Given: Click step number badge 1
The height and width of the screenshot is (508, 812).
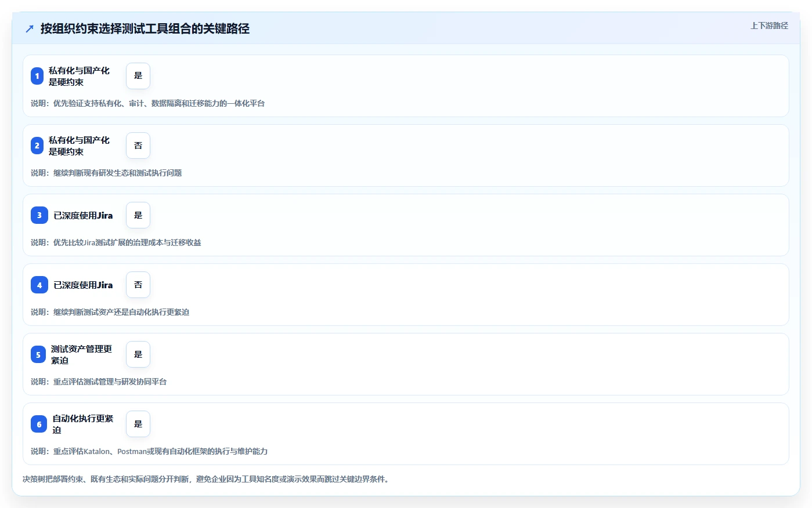Looking at the screenshot, I should pos(37,76).
